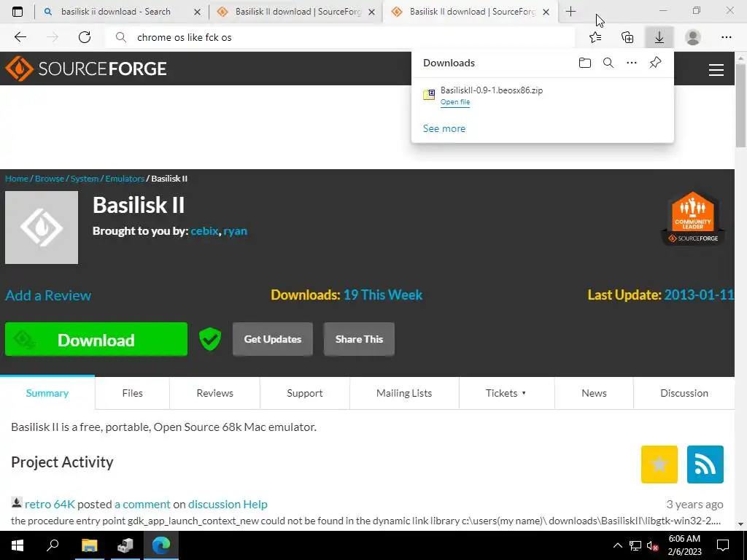747x560 pixels.
Task: Click the BasiliskII-0.9-1.beosx86.zip file name
Action: click(x=492, y=90)
